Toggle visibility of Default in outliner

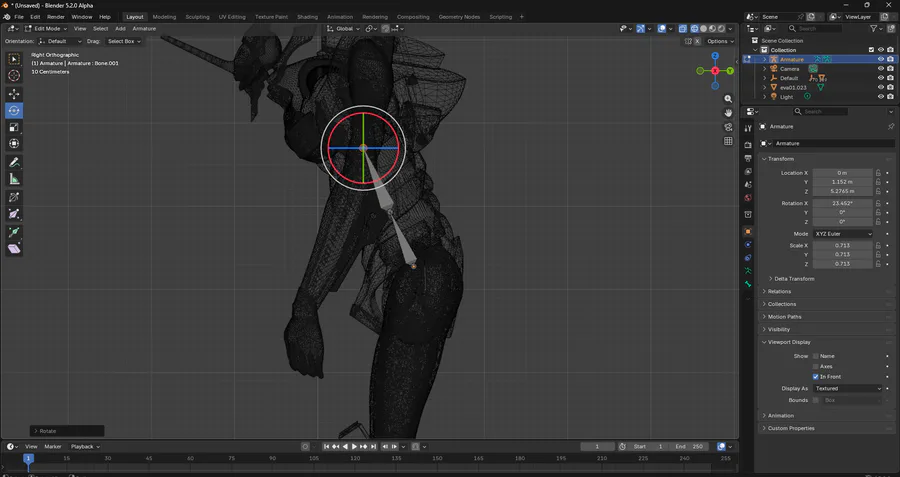tap(880, 78)
